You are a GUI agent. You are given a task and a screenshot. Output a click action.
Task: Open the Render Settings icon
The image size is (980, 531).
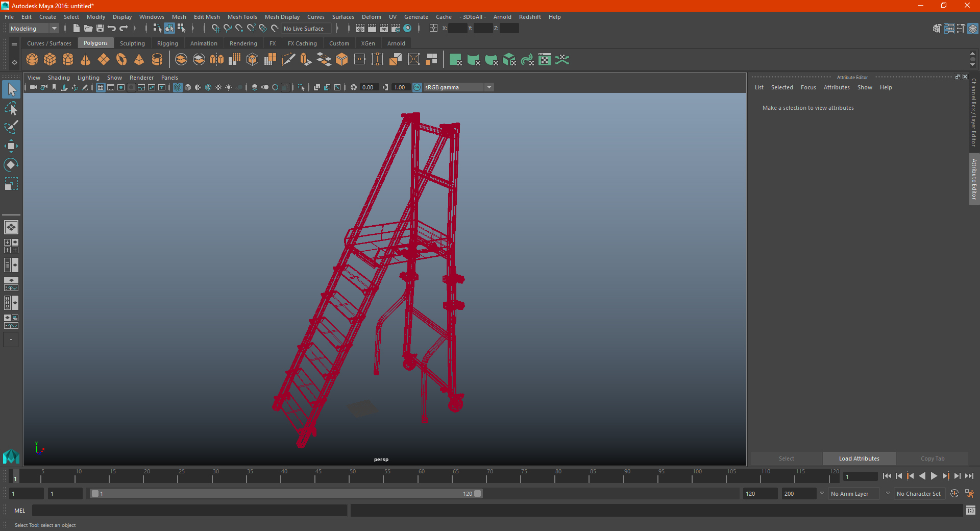click(396, 29)
